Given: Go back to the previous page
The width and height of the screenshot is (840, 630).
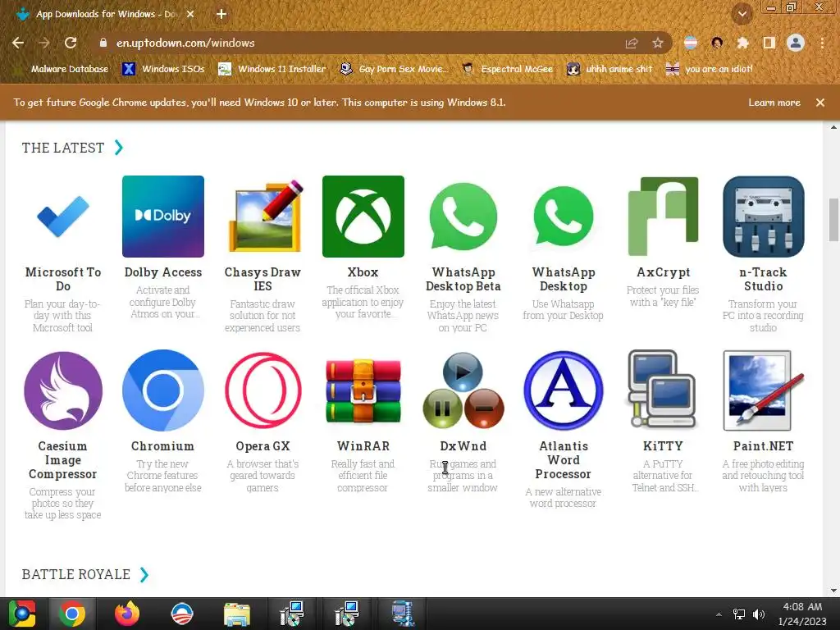Looking at the screenshot, I should click(18, 43).
